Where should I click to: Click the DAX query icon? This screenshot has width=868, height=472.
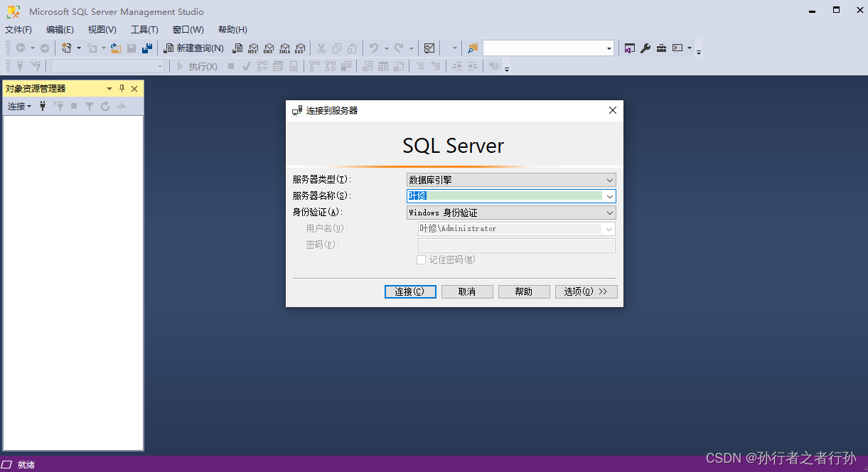pyautogui.click(x=301, y=48)
